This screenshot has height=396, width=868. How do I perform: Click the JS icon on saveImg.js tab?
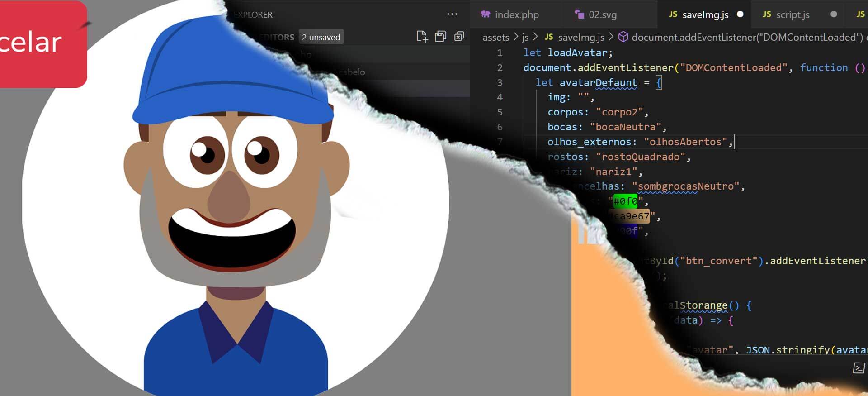point(673,14)
